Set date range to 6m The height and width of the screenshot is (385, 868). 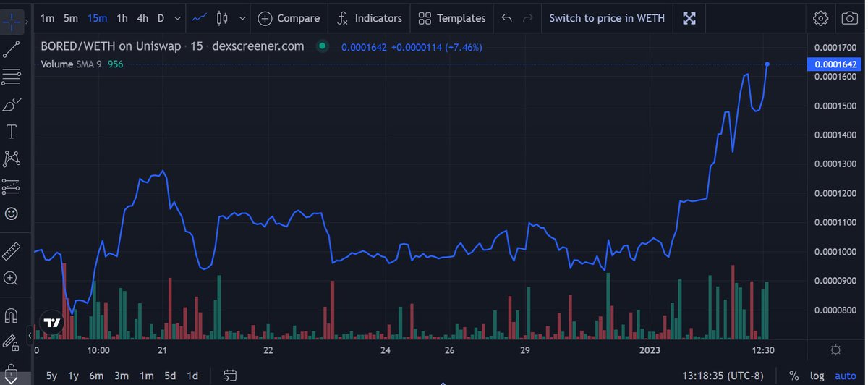pyautogui.click(x=96, y=376)
